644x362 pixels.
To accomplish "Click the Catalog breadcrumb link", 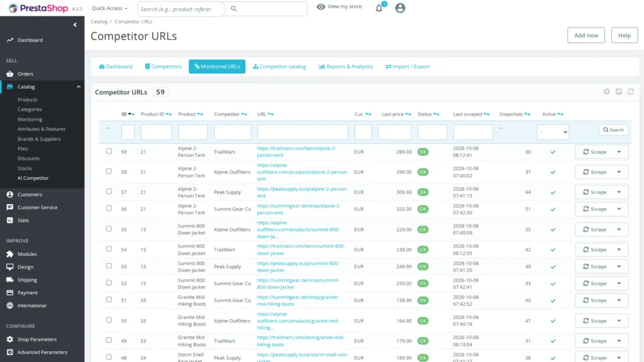I will [x=99, y=21].
